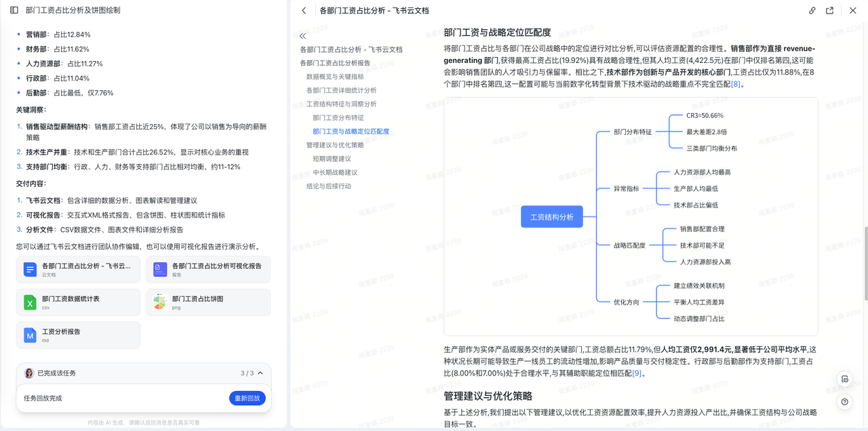Collapse the document outline panel

click(x=302, y=36)
